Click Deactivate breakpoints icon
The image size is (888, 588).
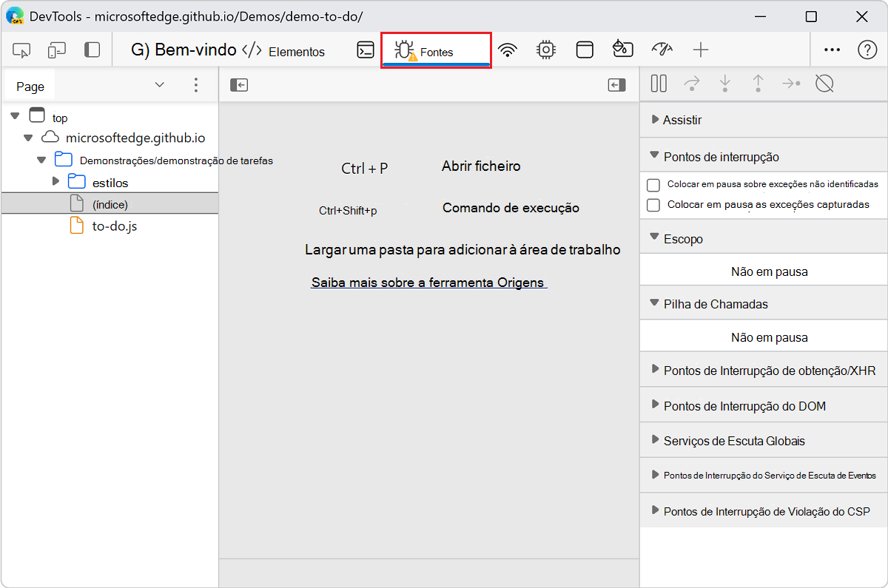(x=824, y=84)
